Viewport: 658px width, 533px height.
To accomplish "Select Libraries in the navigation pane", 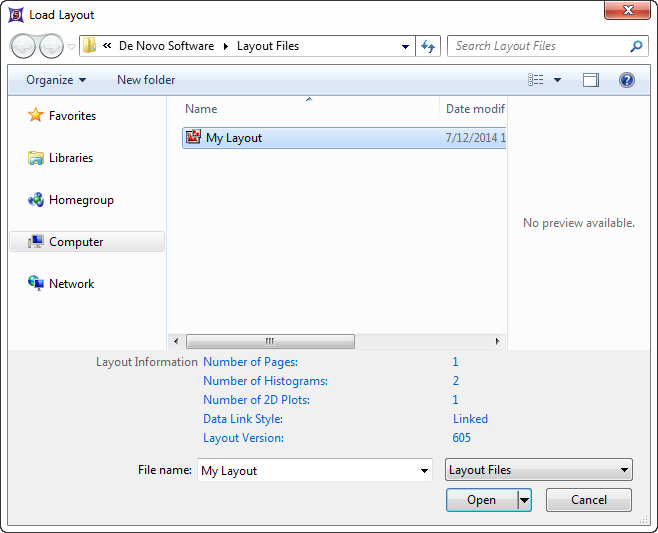I will point(70,158).
